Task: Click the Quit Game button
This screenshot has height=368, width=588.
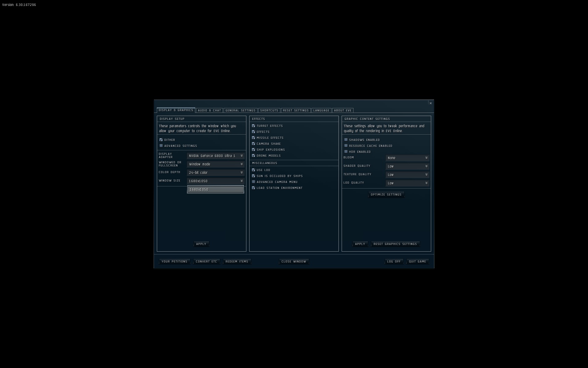Action: coord(418,262)
